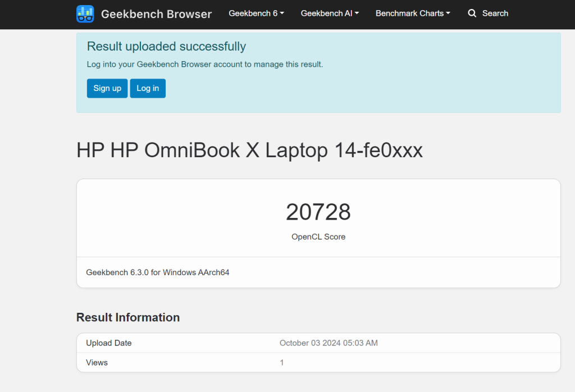Viewport: 575px width, 392px height.
Task: Click the OpenCL Score value 20728
Action: (318, 212)
